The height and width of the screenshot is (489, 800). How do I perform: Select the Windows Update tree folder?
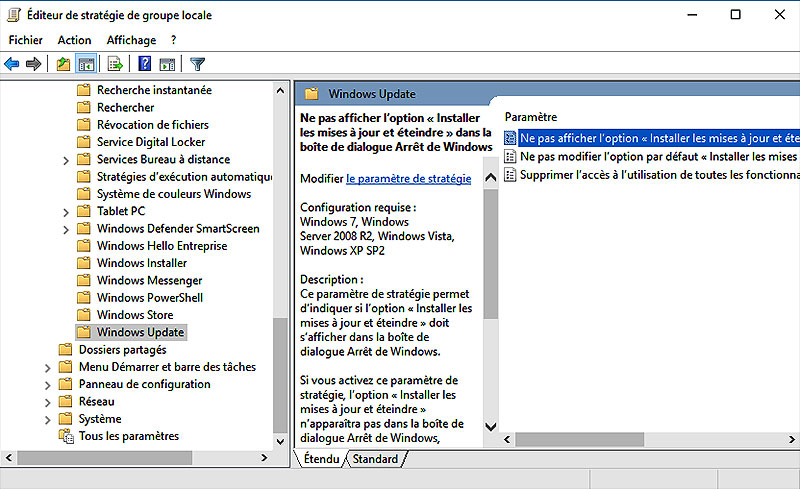140,332
